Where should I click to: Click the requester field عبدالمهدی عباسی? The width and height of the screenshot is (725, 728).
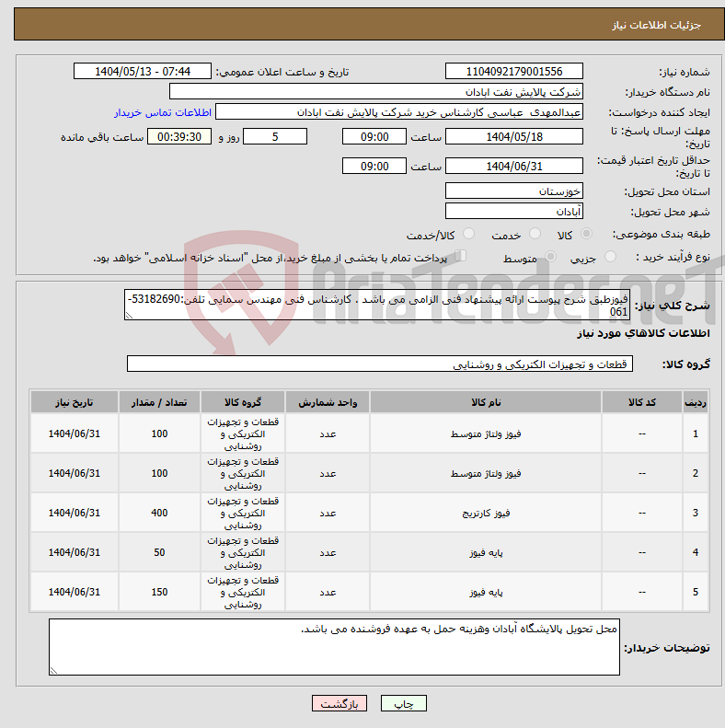point(399,112)
